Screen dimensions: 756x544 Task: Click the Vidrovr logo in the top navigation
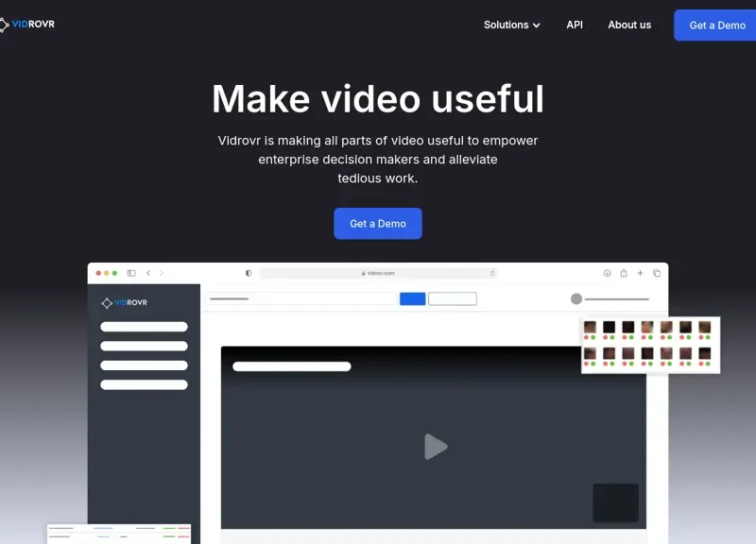pos(28,25)
